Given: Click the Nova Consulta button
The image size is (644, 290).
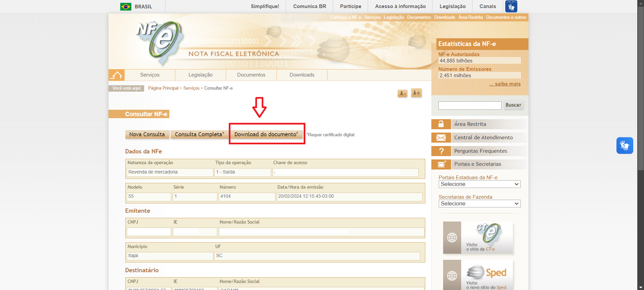Looking at the screenshot, I should [147, 135].
